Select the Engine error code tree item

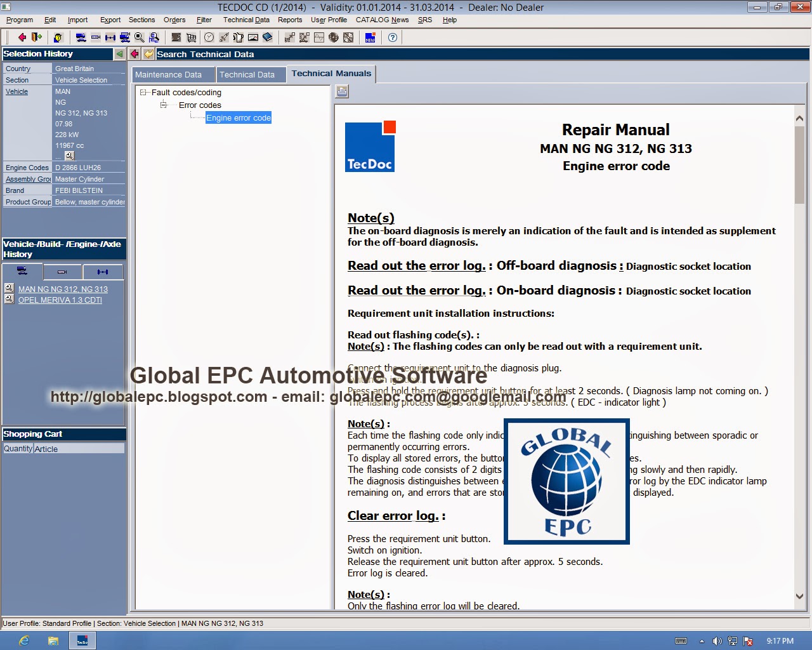pyautogui.click(x=239, y=117)
